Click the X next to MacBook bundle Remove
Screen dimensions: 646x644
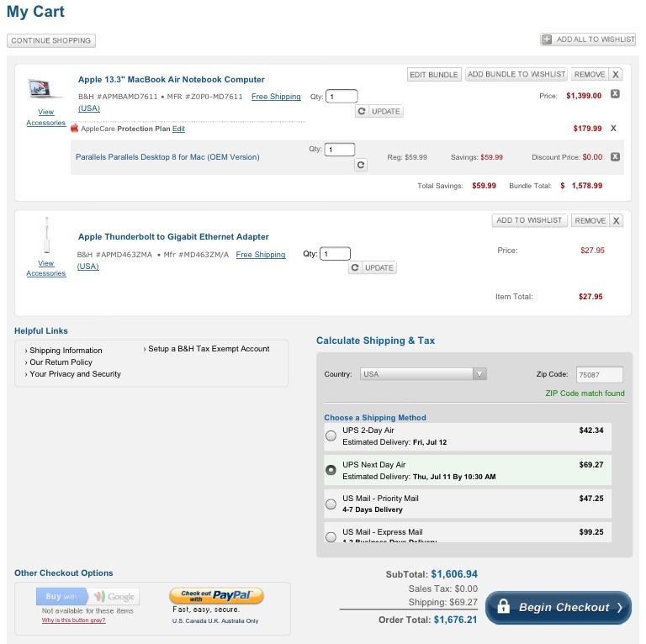616,75
